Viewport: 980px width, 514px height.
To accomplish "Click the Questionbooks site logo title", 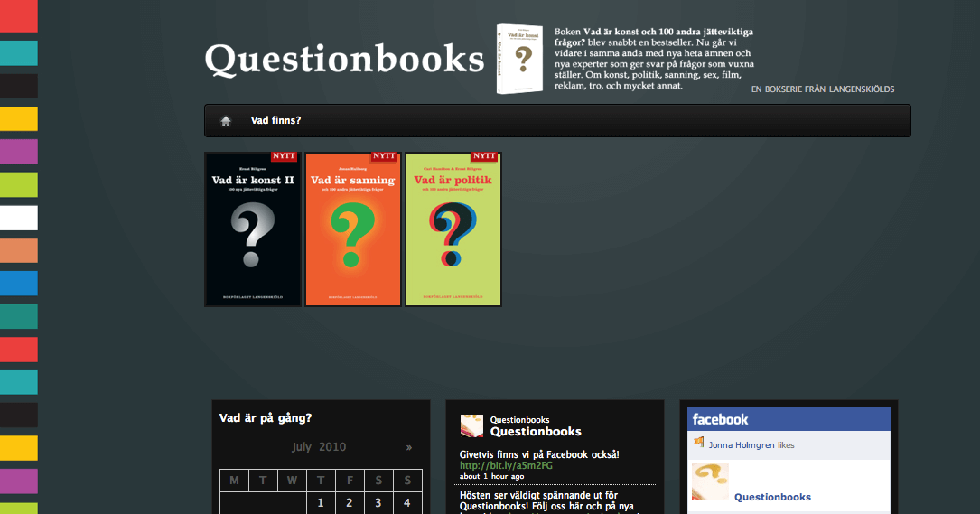I will [344, 60].
